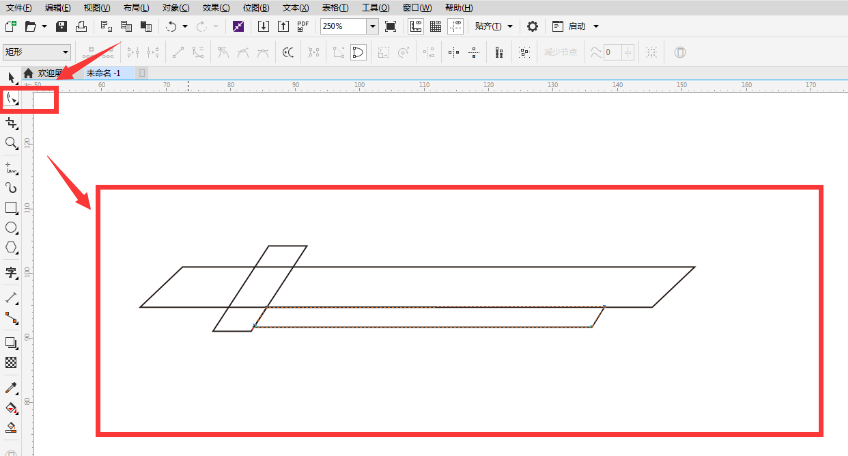The image size is (848, 456).
Task: Open the 文本(X) menu
Action: click(296, 8)
